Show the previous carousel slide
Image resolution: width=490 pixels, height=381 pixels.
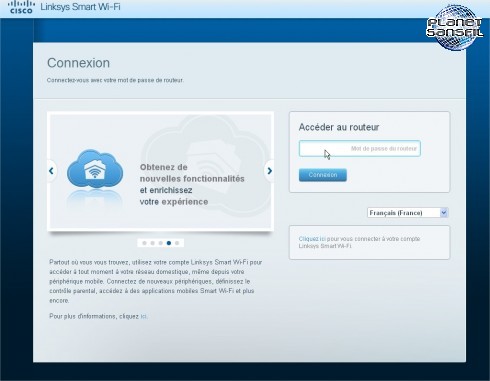pos(51,171)
